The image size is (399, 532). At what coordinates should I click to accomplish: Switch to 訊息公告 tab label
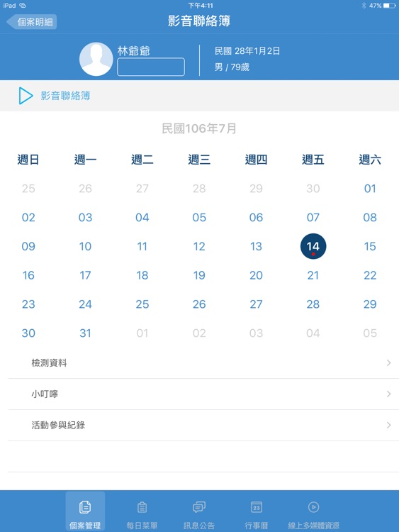coord(199,526)
